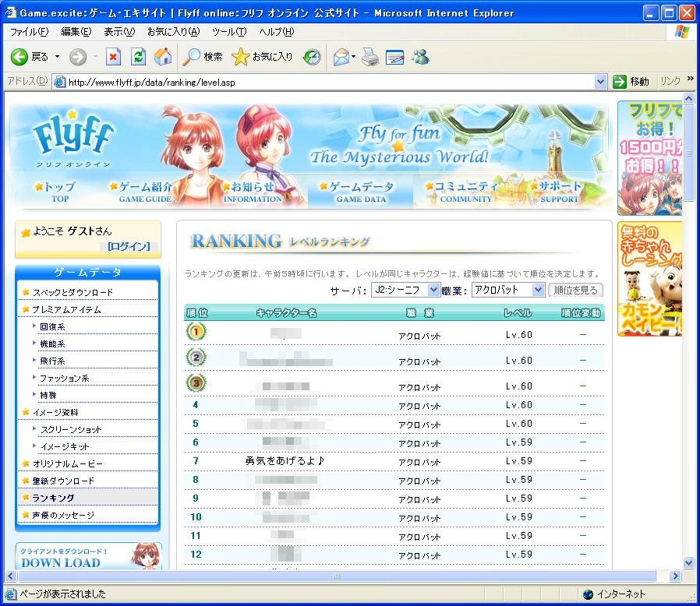Image resolution: width=700 pixels, height=606 pixels.
Task: Click the horizontal scrollbar right arrow
Action: (x=676, y=576)
